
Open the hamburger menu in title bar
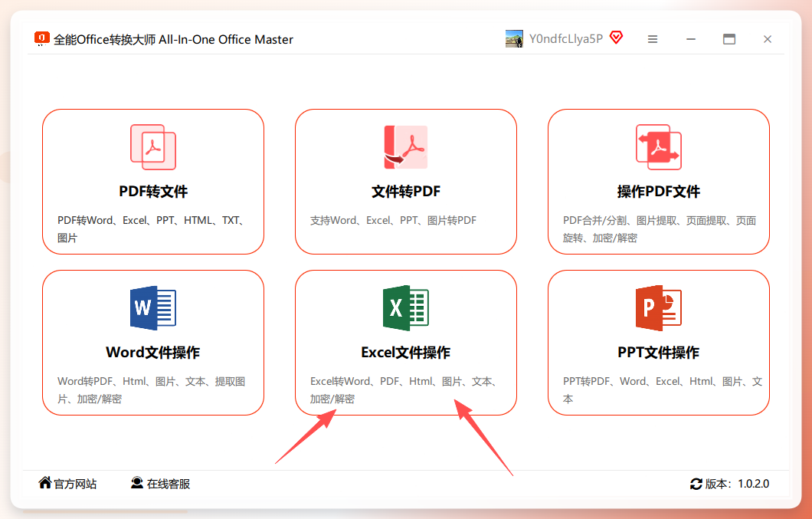[x=653, y=39]
